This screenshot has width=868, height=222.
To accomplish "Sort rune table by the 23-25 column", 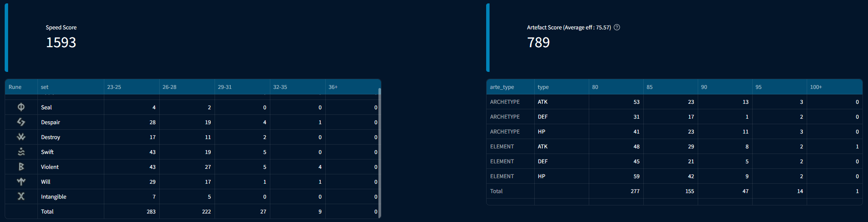I will (114, 87).
